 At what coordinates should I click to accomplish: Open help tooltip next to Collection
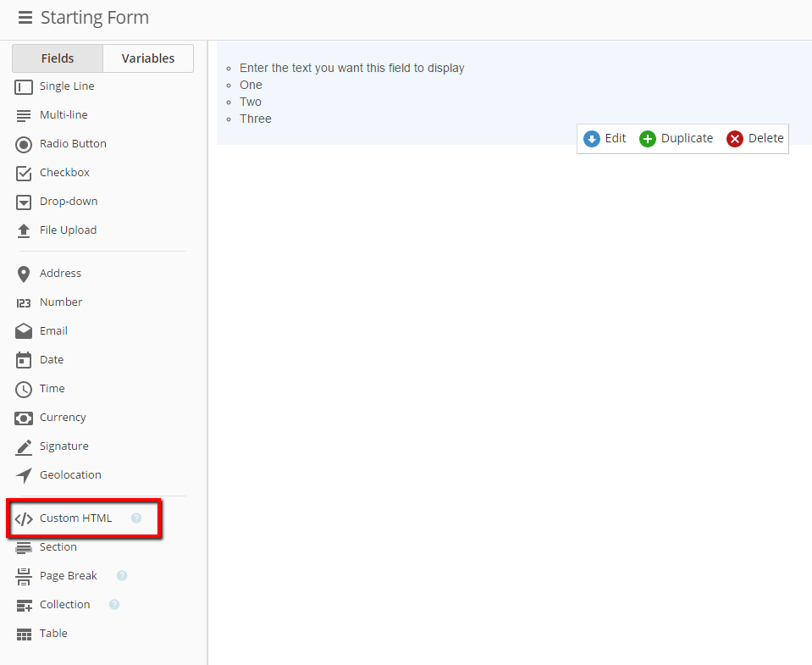pyautogui.click(x=114, y=604)
